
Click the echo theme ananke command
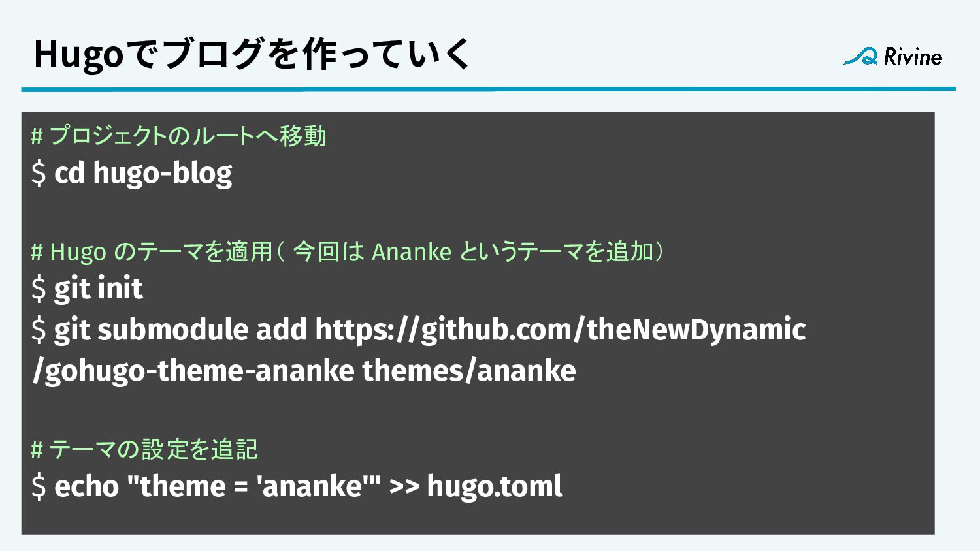click(297, 486)
